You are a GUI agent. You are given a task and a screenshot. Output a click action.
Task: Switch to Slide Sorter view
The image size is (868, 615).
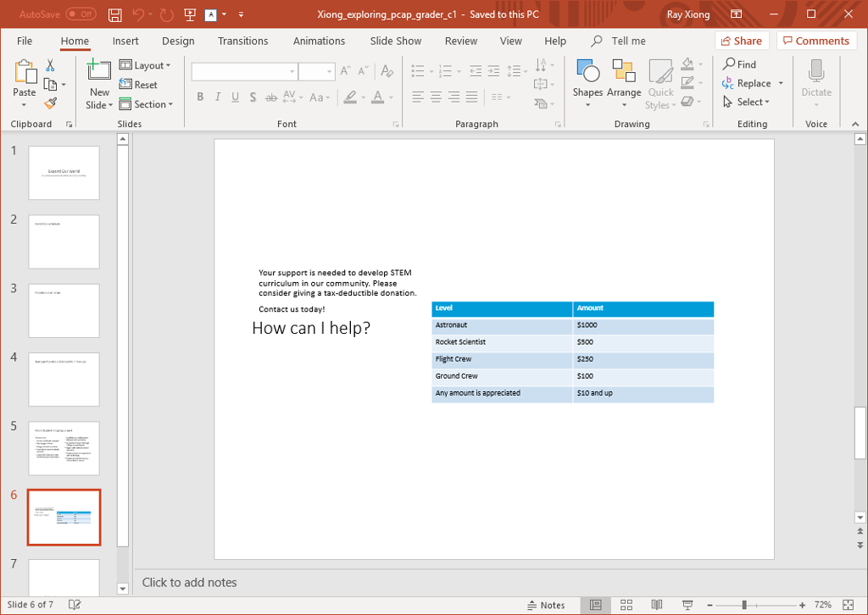(x=626, y=605)
